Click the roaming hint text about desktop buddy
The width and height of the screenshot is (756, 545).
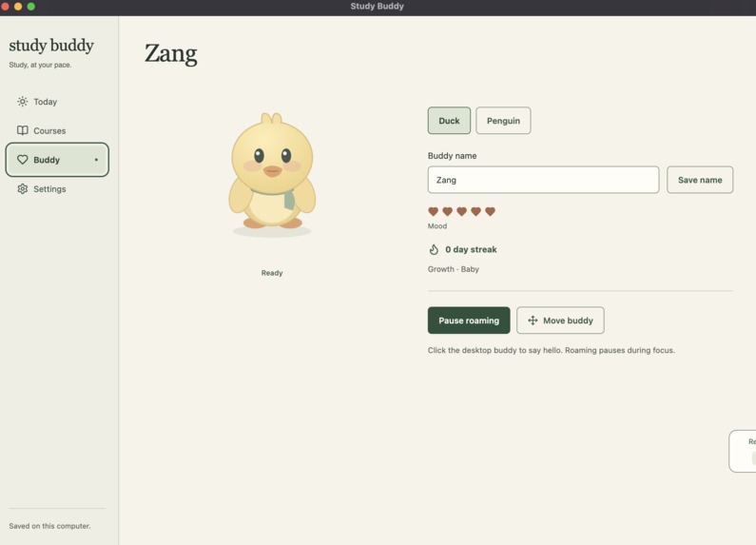point(552,350)
